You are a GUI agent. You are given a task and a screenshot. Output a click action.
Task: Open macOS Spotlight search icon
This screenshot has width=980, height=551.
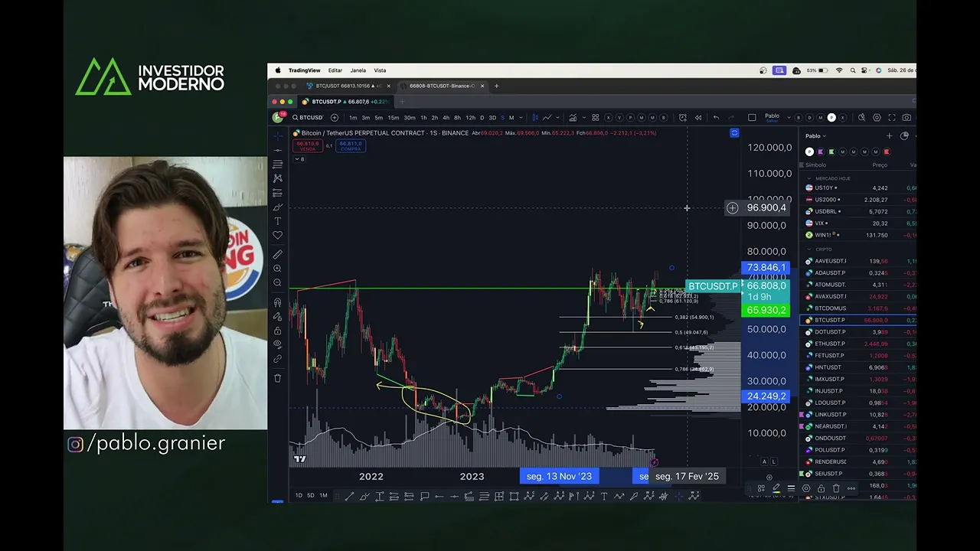853,70
